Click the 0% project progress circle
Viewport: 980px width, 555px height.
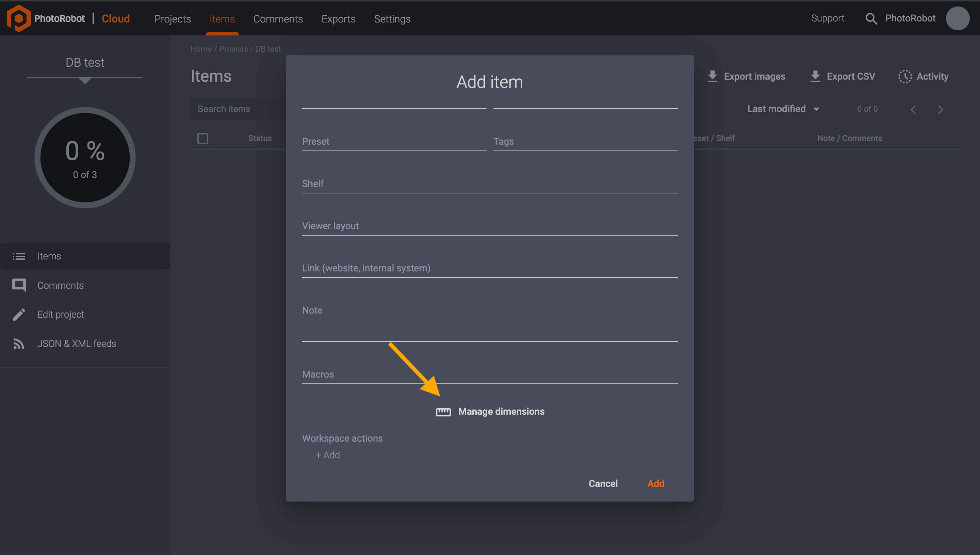[84, 158]
